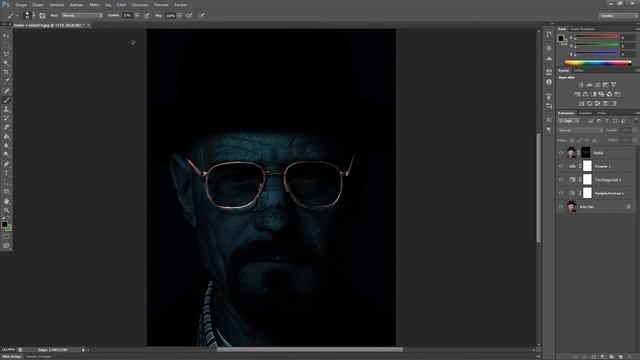Add a Brightness/Contrast adjustment from Adjustments panel

pyautogui.click(x=581, y=84)
